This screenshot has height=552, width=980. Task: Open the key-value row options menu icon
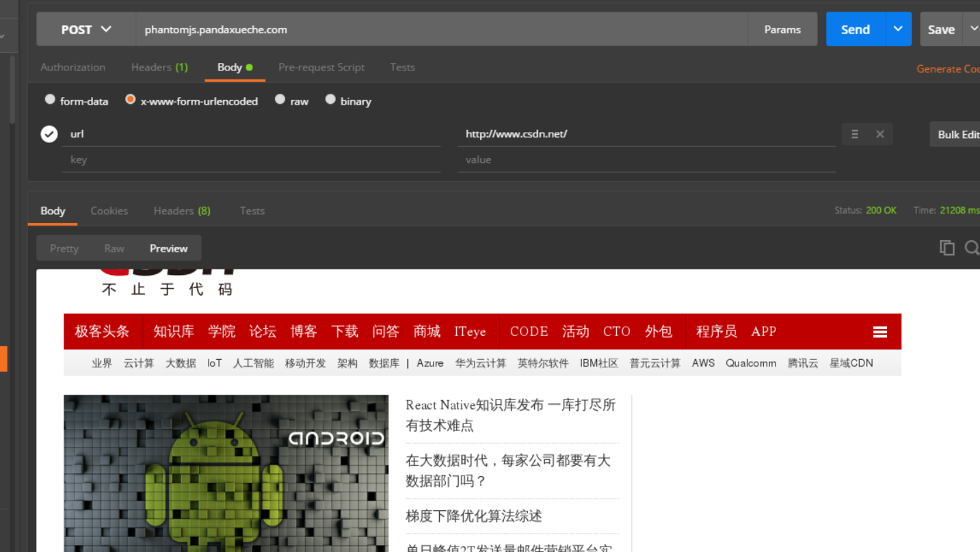pos(854,133)
